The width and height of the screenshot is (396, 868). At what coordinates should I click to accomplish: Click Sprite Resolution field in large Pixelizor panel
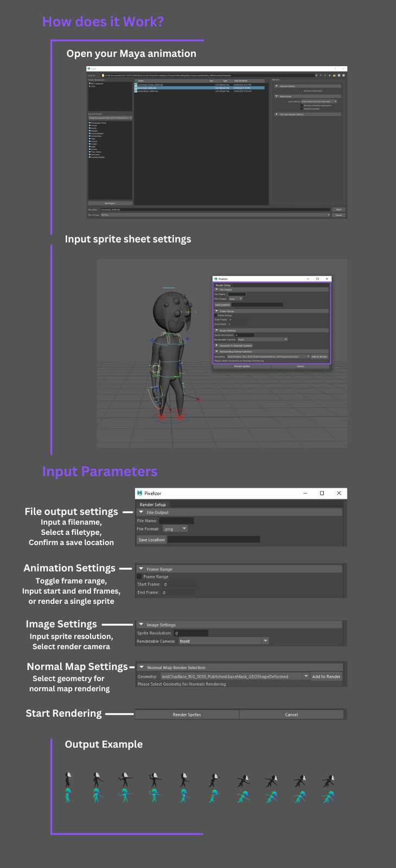(x=190, y=633)
